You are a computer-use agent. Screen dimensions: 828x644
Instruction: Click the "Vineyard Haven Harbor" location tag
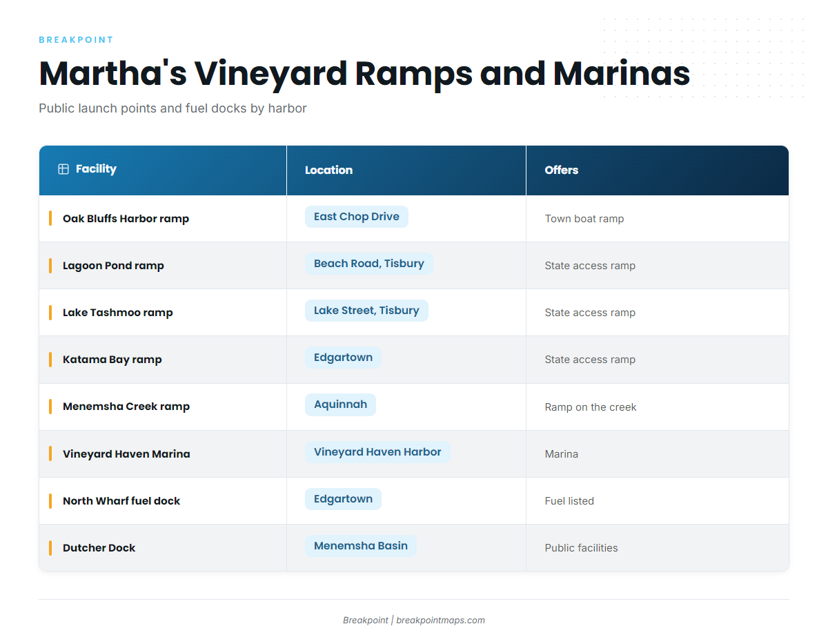(x=377, y=452)
